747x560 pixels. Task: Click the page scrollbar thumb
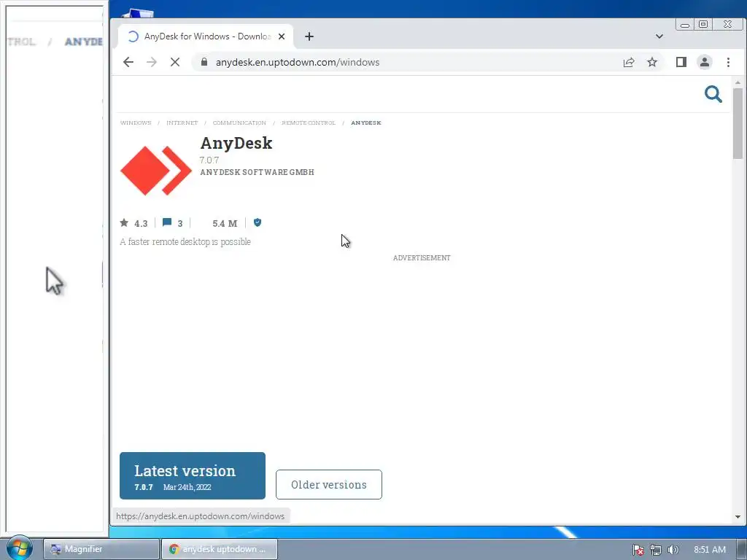[x=738, y=124]
